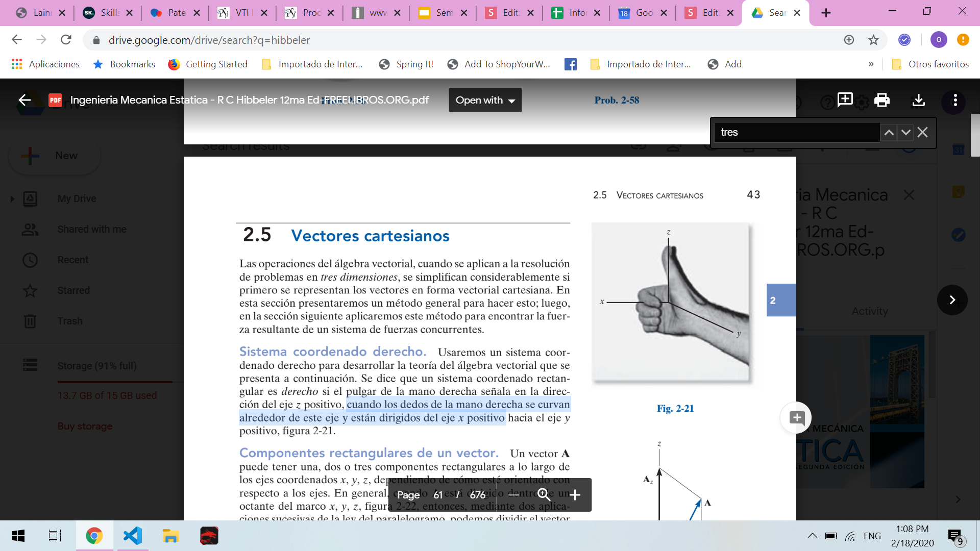Go to previous search match arrow
The height and width of the screenshot is (551, 980).
point(889,133)
